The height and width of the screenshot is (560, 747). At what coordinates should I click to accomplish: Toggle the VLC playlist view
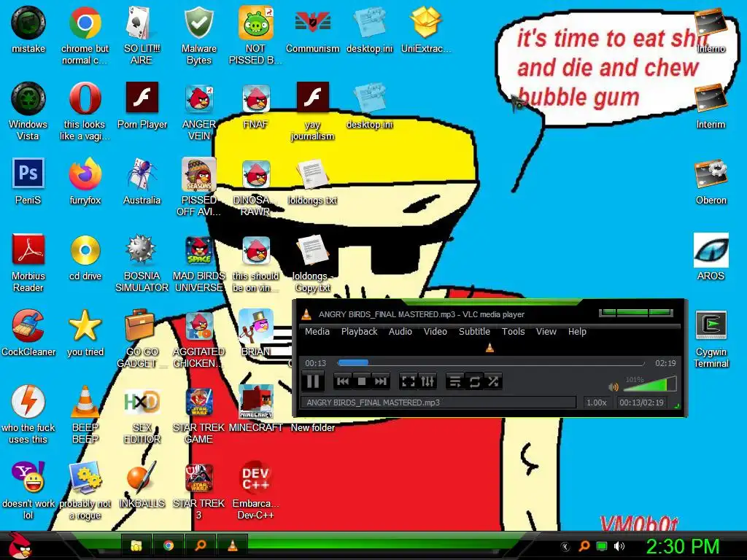click(x=455, y=381)
